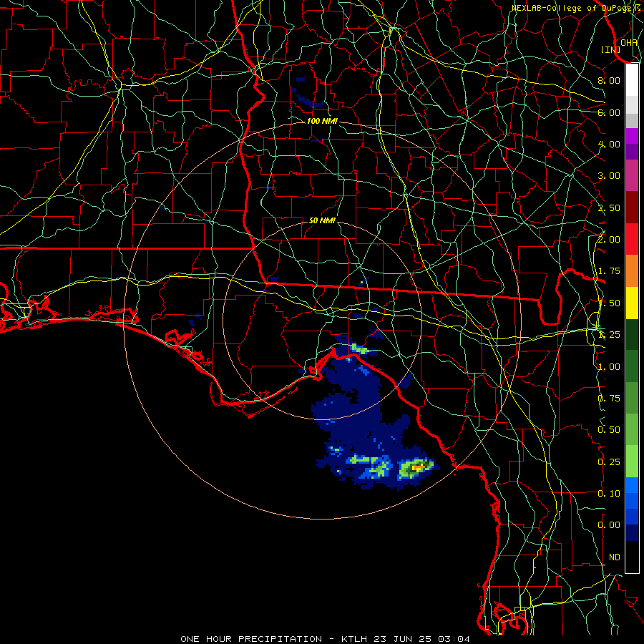Click the 100 NMI range ring label

click(x=322, y=121)
